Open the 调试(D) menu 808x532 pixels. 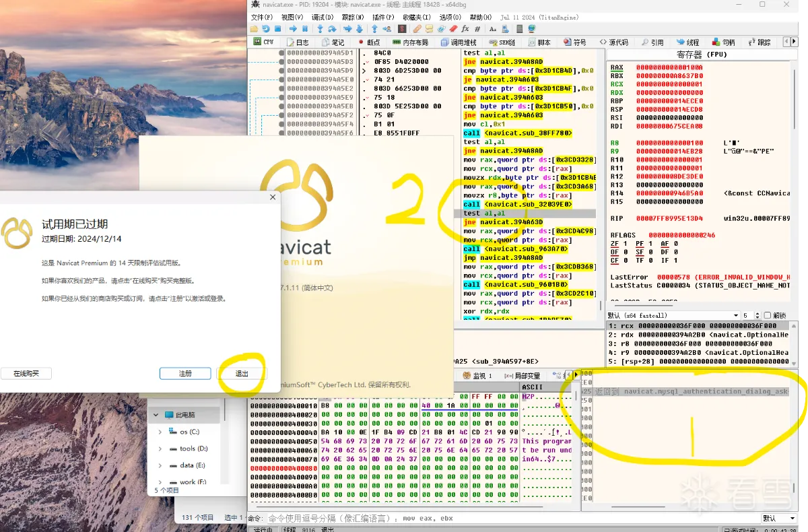tap(323, 17)
